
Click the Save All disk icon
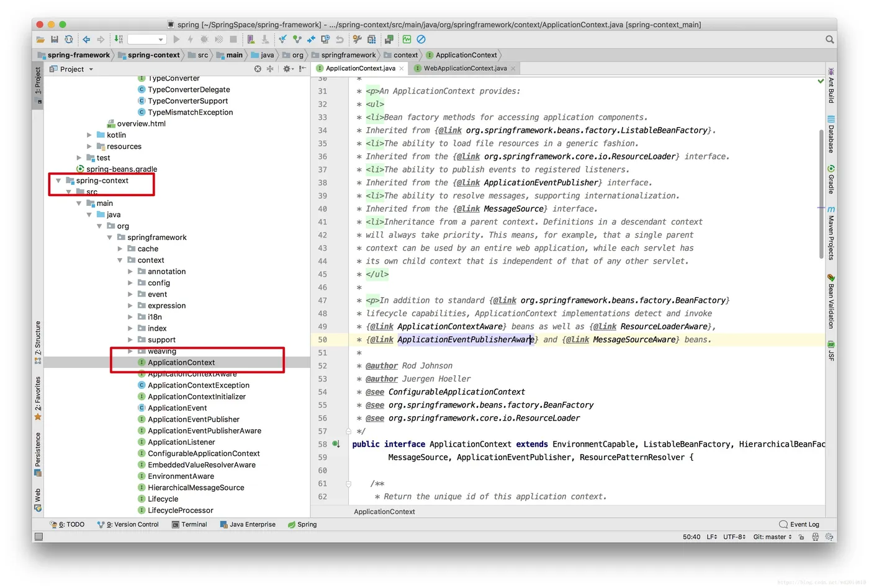coord(55,39)
